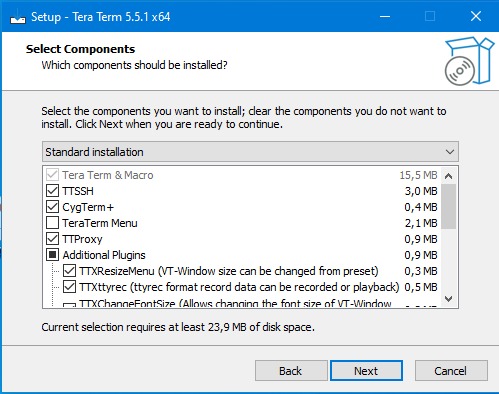499x394 pixels.
Task: Open the Standard installation dropdown
Action: 250,152
